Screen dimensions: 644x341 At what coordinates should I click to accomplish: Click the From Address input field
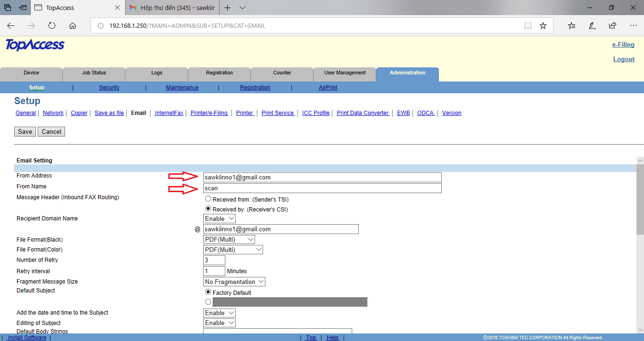[322, 177]
